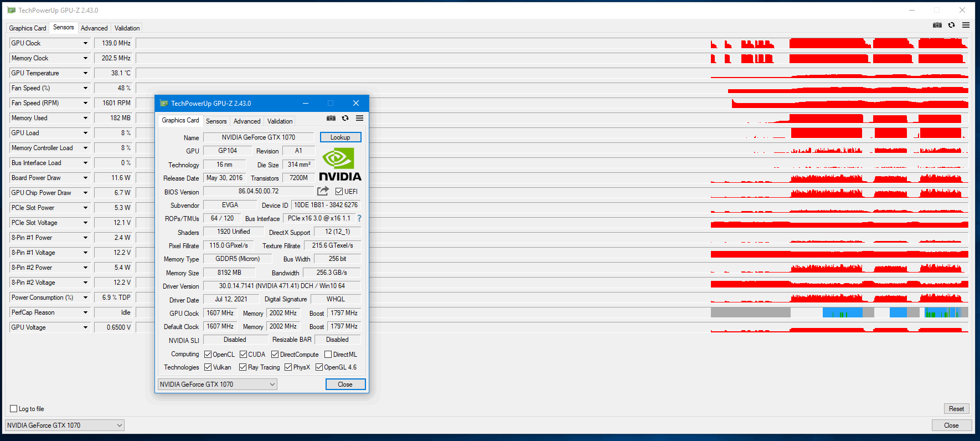Click Reset button in Sensors window
Viewport: 980px width, 441px height.
point(956,409)
